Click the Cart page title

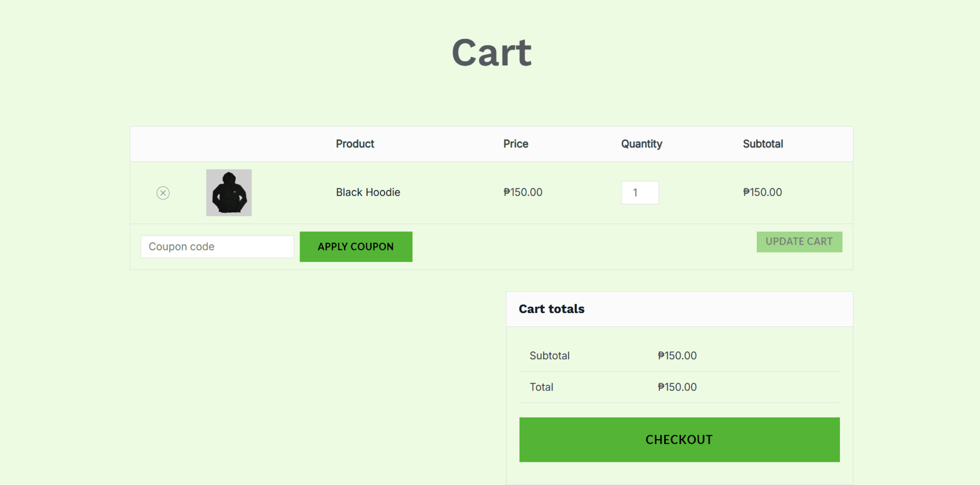492,53
